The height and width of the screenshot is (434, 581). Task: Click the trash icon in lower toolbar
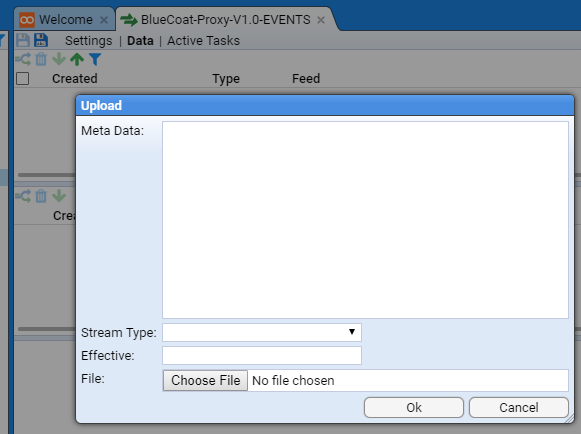coord(41,196)
